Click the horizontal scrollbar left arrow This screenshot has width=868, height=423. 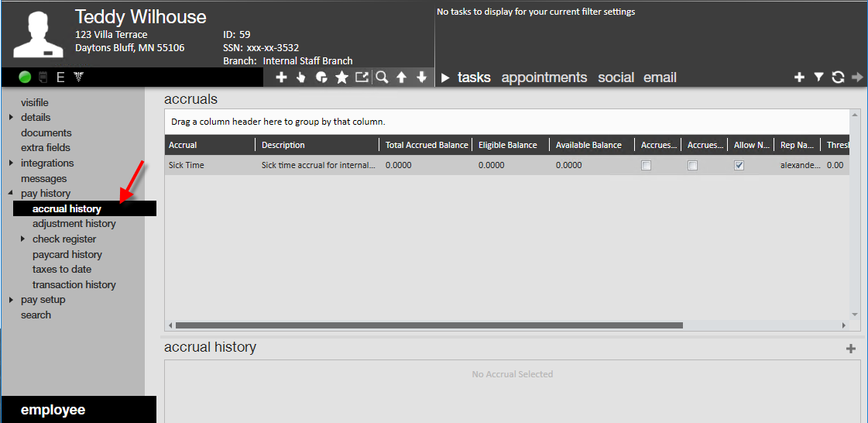170,325
